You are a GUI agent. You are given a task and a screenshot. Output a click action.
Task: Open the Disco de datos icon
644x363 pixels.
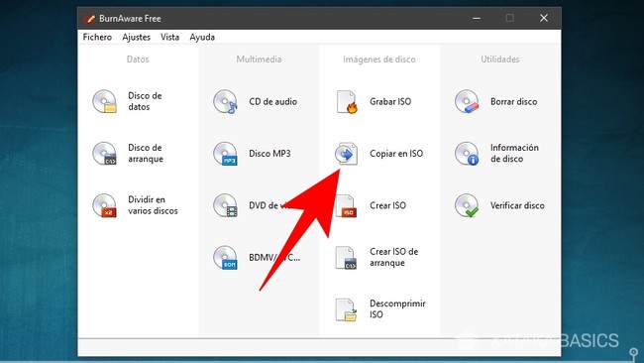104,101
